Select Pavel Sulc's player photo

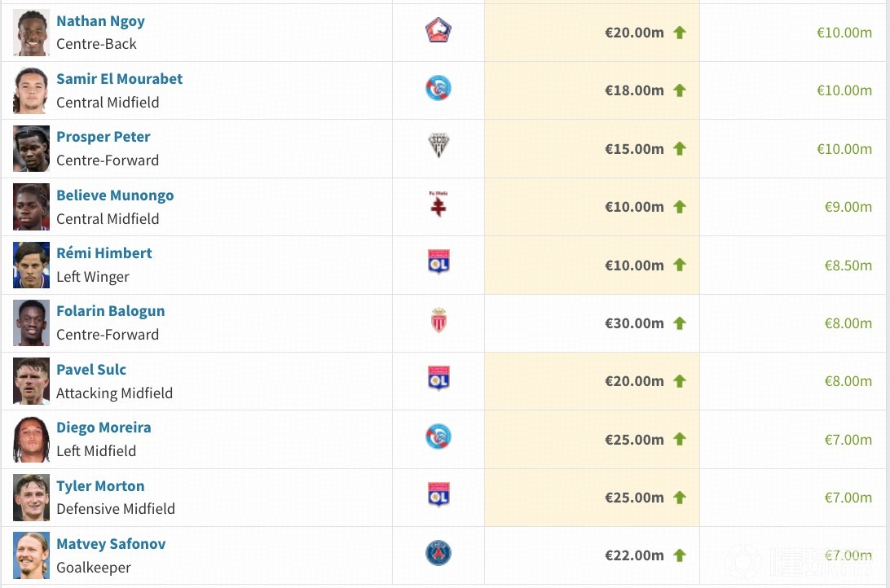[x=31, y=381]
